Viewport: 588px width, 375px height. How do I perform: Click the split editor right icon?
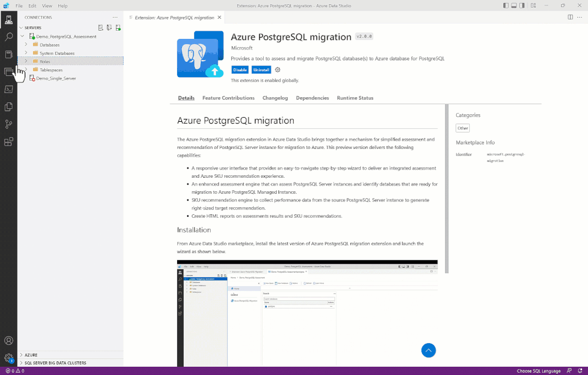(x=570, y=17)
